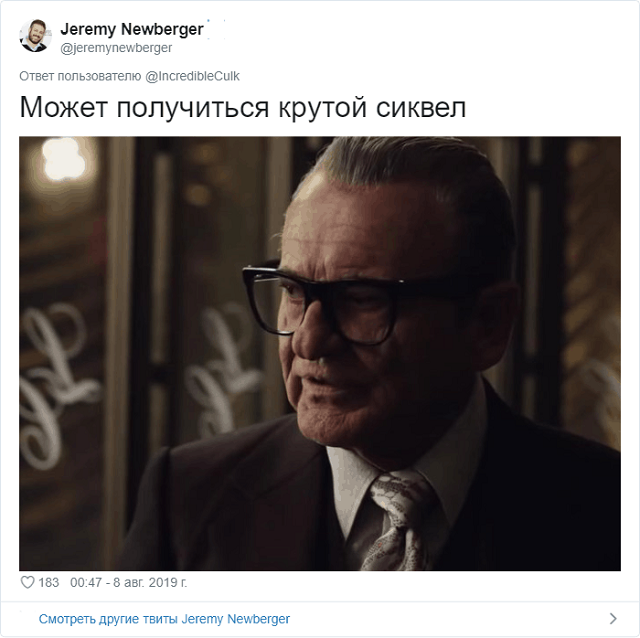
Task: Expand more tweets with the right chevron arrow
Action: tap(613, 619)
